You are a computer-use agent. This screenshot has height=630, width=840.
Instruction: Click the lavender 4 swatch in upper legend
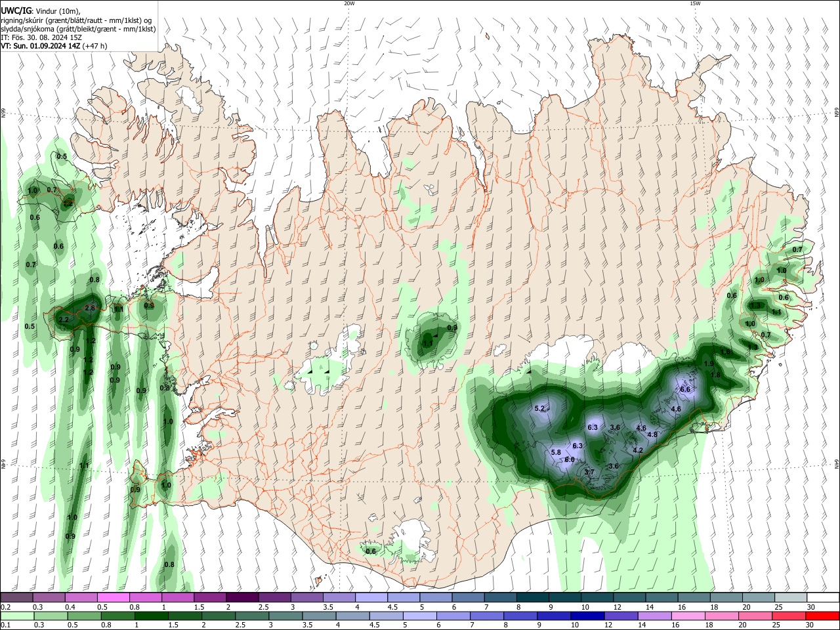pos(371,598)
